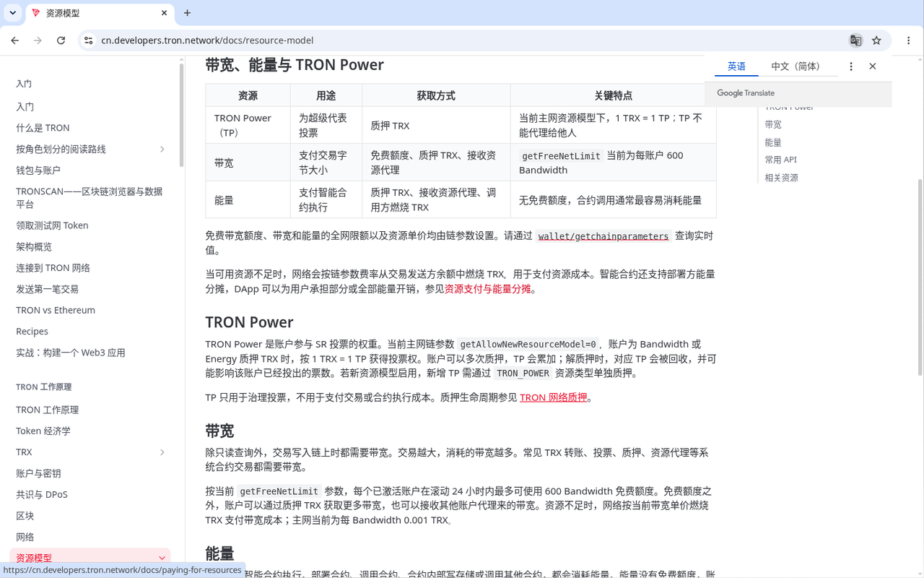Click the Google Translate icon in address bar
The height and width of the screenshot is (578, 924).
(x=855, y=40)
